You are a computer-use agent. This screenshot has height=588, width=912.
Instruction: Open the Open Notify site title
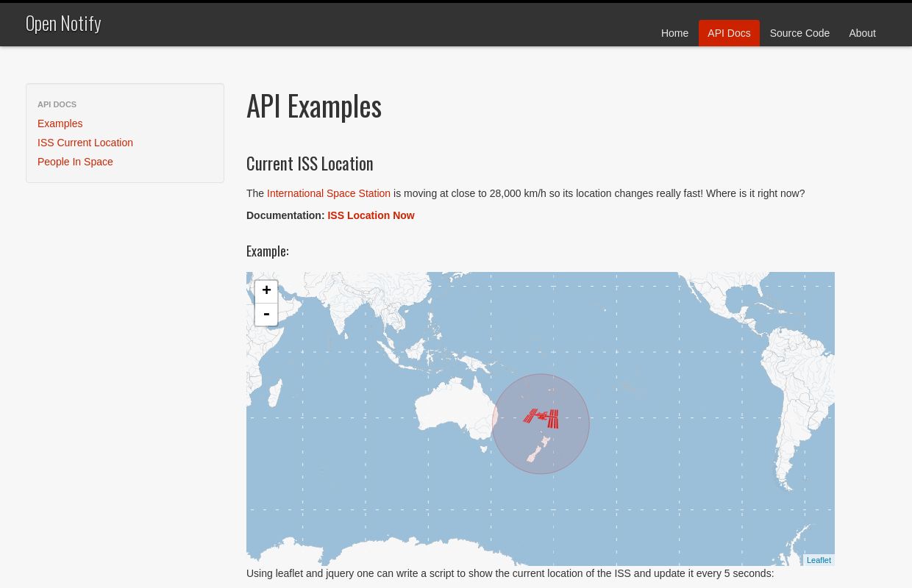tap(63, 24)
